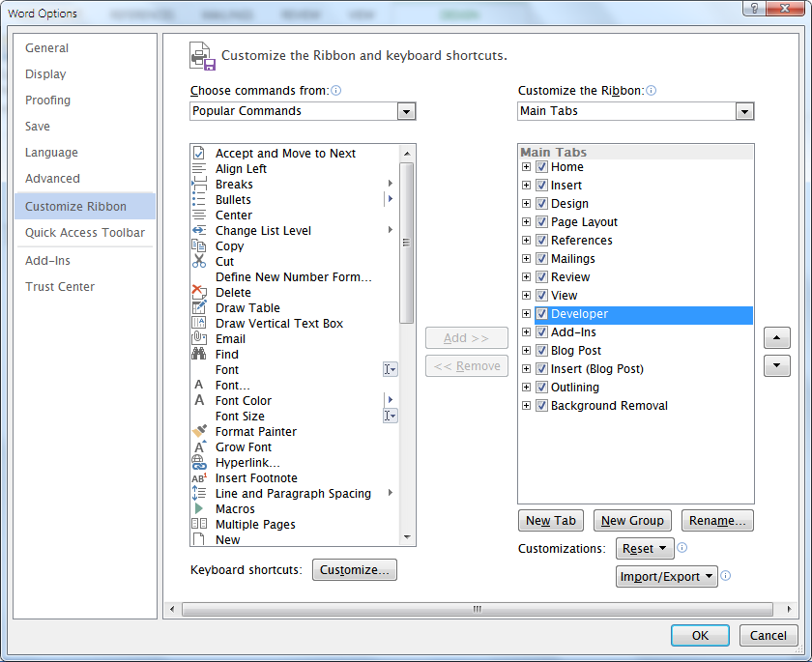Screen dimensions: 812x662
Task: Open the Reset customizations dropdown
Action: tap(645, 549)
